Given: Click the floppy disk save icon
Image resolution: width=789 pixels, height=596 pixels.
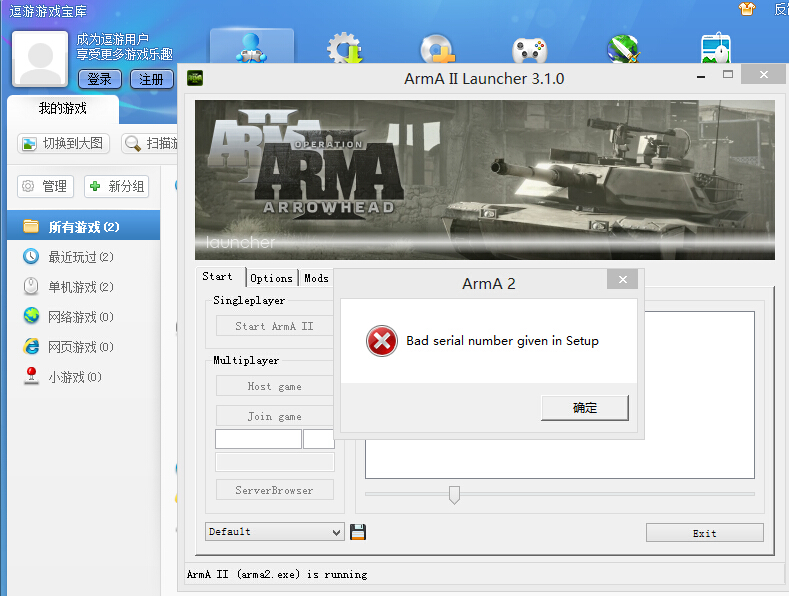Looking at the screenshot, I should click(358, 532).
